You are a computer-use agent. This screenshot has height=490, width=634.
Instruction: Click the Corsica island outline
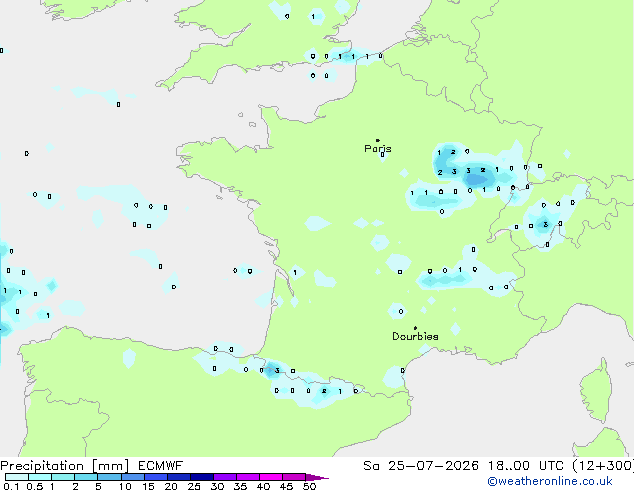click(x=597, y=390)
